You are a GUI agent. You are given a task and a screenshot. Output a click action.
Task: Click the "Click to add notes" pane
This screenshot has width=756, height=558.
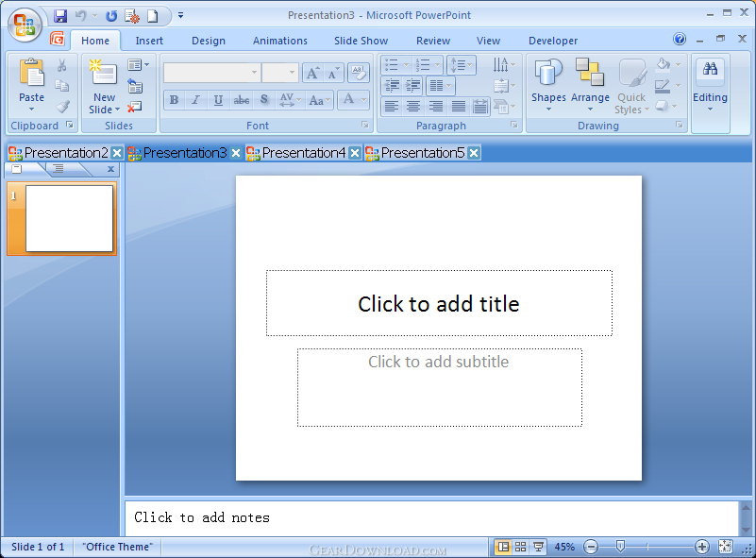click(431, 518)
